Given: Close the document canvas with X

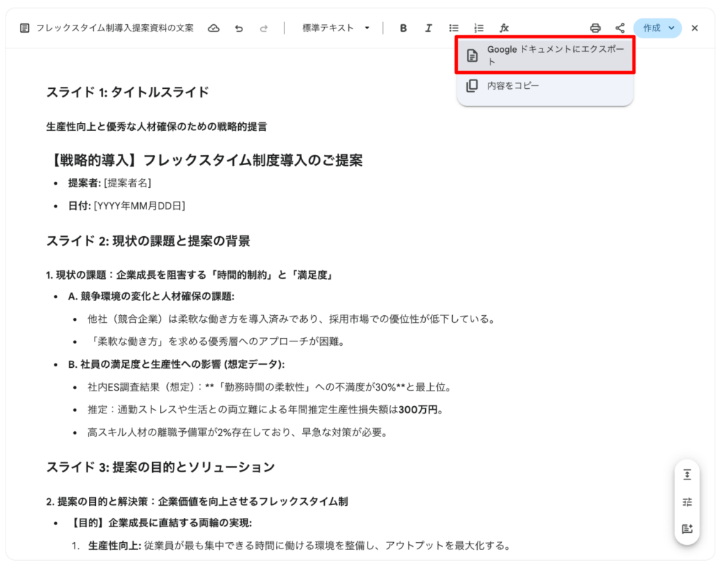Looking at the screenshot, I should [x=695, y=28].
